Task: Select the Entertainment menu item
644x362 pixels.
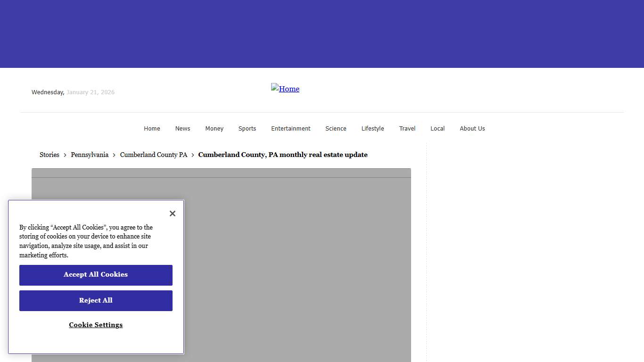Action: click(x=290, y=129)
